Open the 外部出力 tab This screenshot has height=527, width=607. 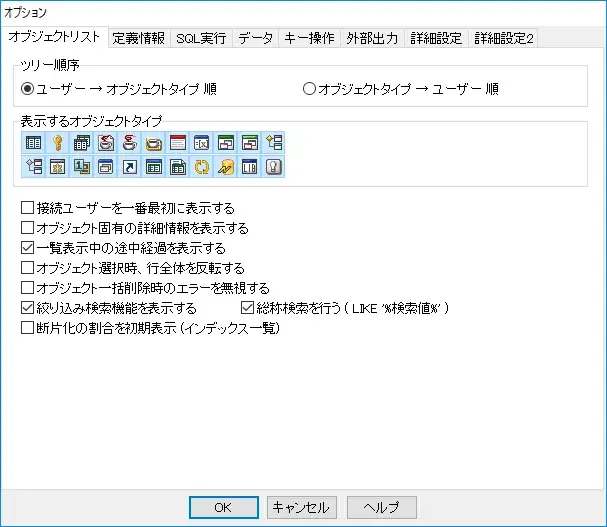click(x=373, y=39)
